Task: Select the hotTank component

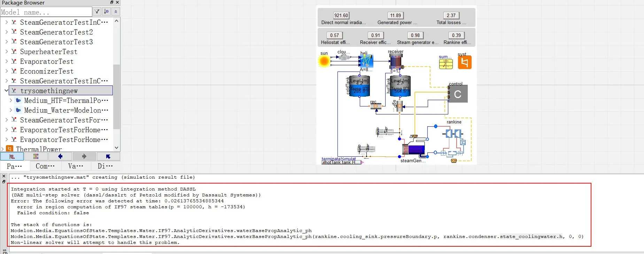Action: (x=400, y=86)
